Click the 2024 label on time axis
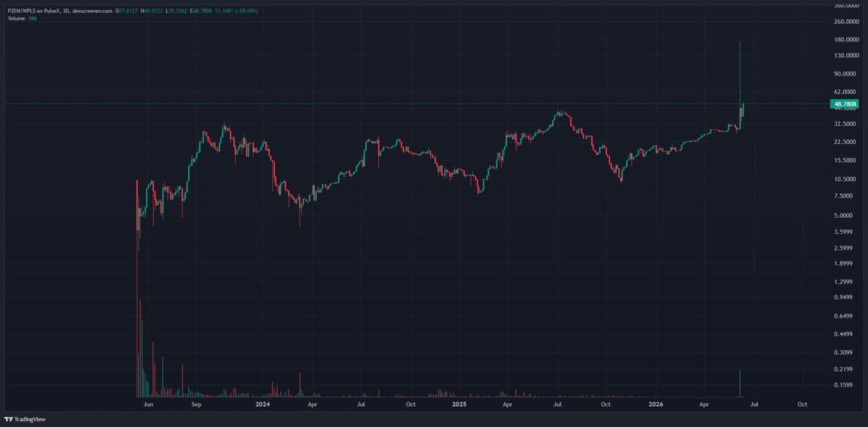The image size is (868, 427). pyautogui.click(x=263, y=405)
